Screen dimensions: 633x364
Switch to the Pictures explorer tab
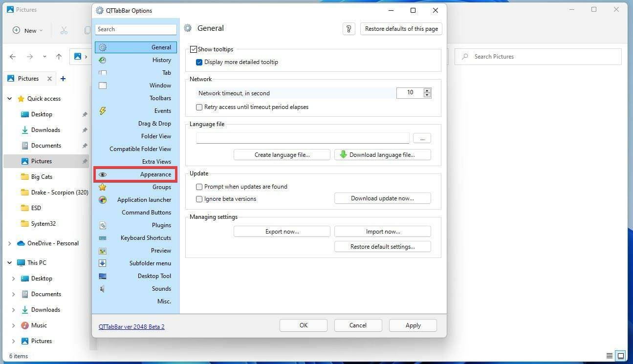(27, 78)
